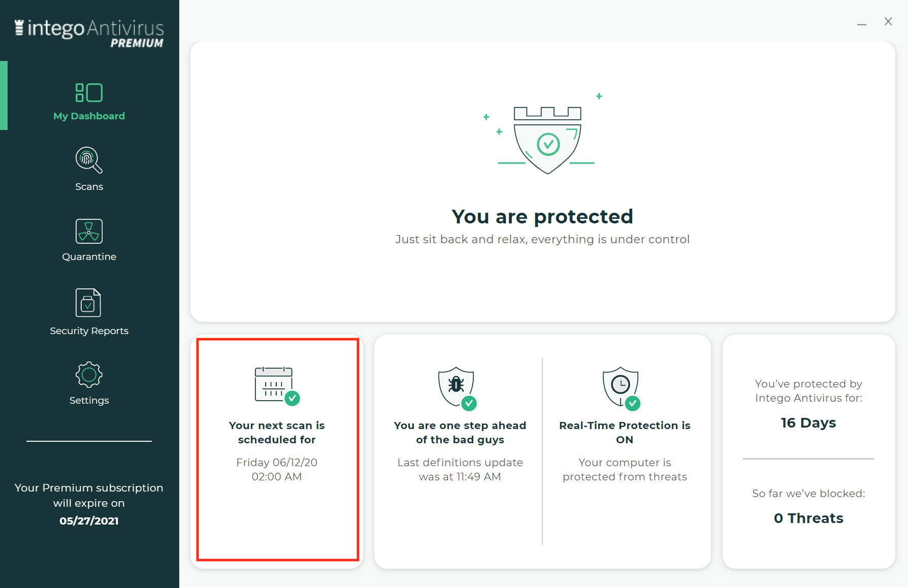Click the '0 Threats' blocked counter
The image size is (909, 588).
click(x=808, y=518)
